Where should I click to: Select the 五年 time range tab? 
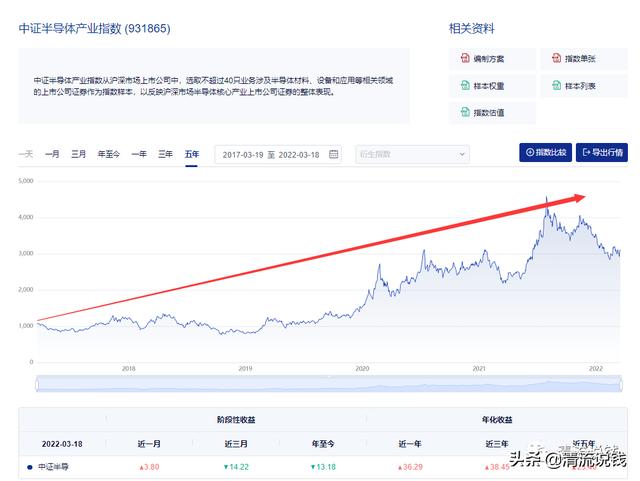click(x=192, y=154)
